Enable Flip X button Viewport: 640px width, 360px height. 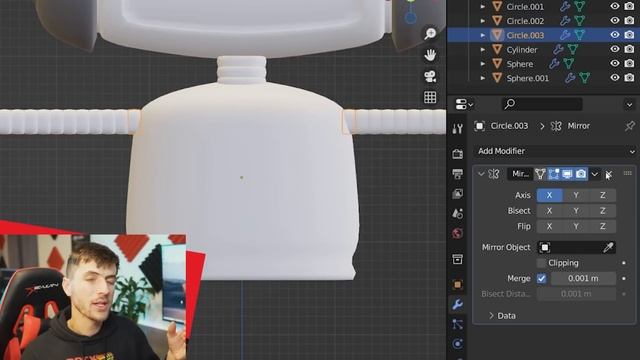click(549, 226)
